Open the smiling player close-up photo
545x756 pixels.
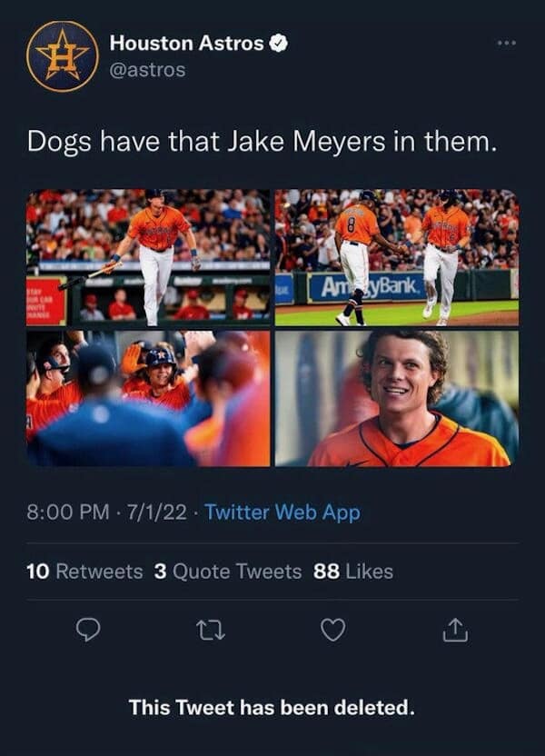pyautogui.click(x=397, y=398)
